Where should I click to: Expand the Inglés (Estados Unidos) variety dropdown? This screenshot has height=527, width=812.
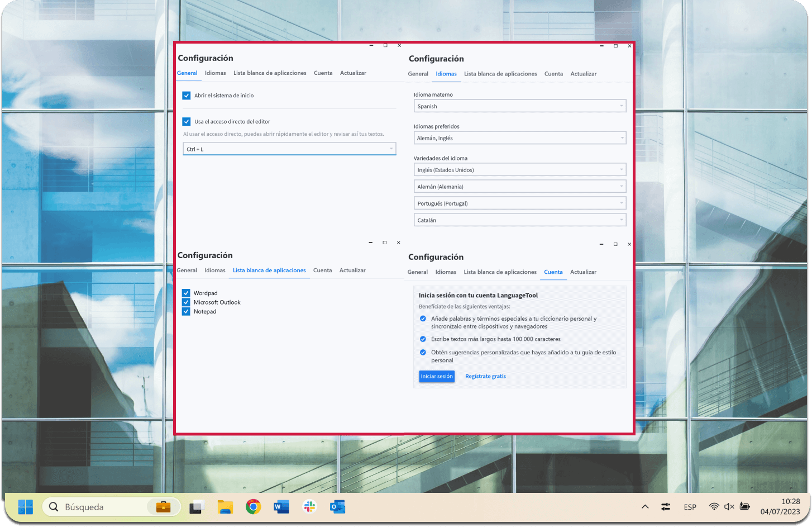click(x=520, y=170)
